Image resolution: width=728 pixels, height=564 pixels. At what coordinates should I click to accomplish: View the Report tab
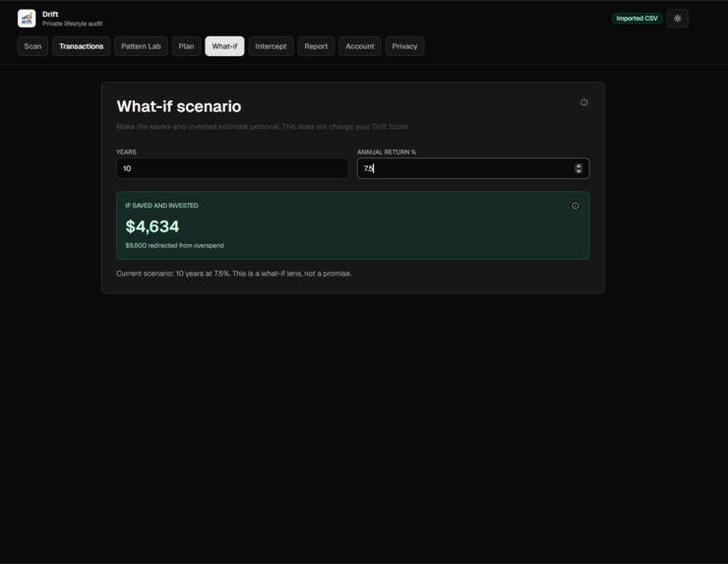(x=316, y=46)
